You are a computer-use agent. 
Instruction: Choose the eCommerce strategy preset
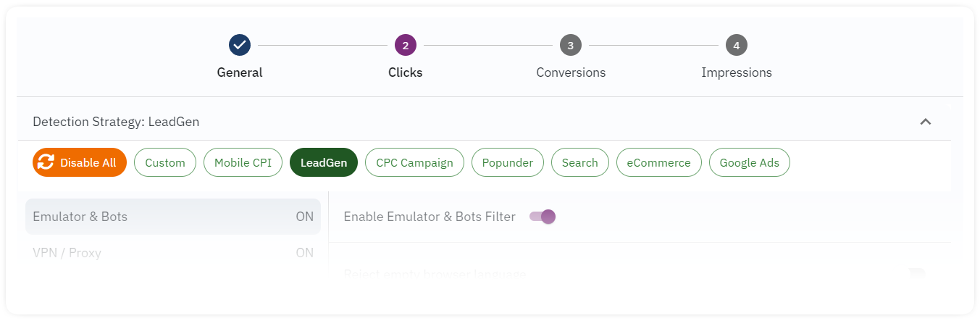click(659, 162)
